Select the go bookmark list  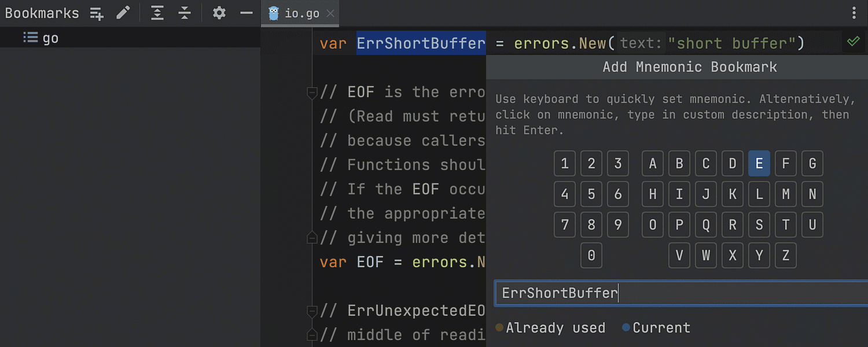pos(50,38)
